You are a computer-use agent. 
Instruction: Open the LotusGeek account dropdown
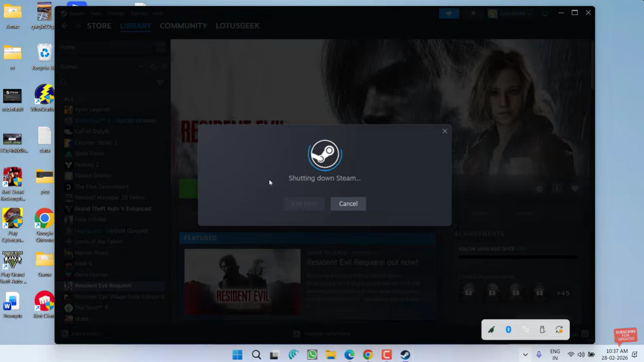point(509,14)
